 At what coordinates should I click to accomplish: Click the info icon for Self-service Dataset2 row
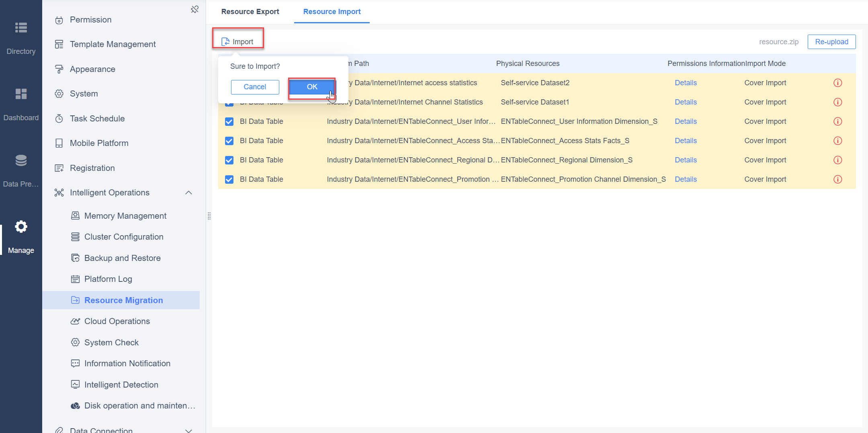pyautogui.click(x=838, y=83)
